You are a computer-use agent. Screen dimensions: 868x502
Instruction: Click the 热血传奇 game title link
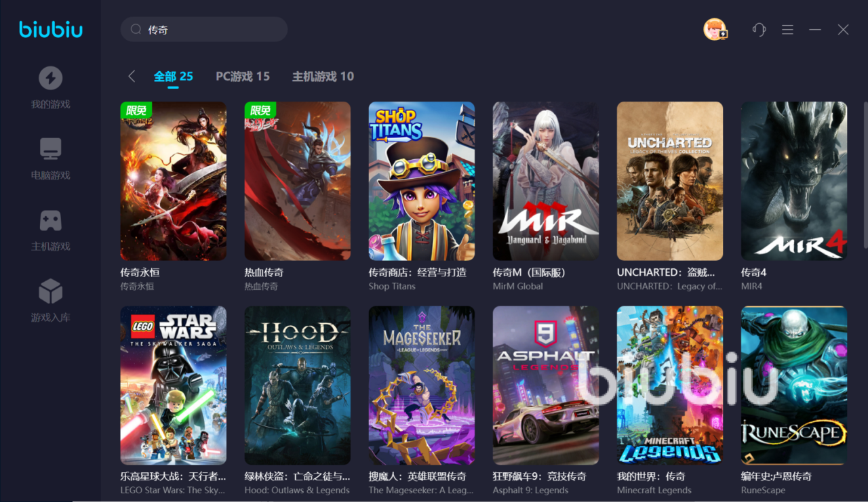(264, 272)
